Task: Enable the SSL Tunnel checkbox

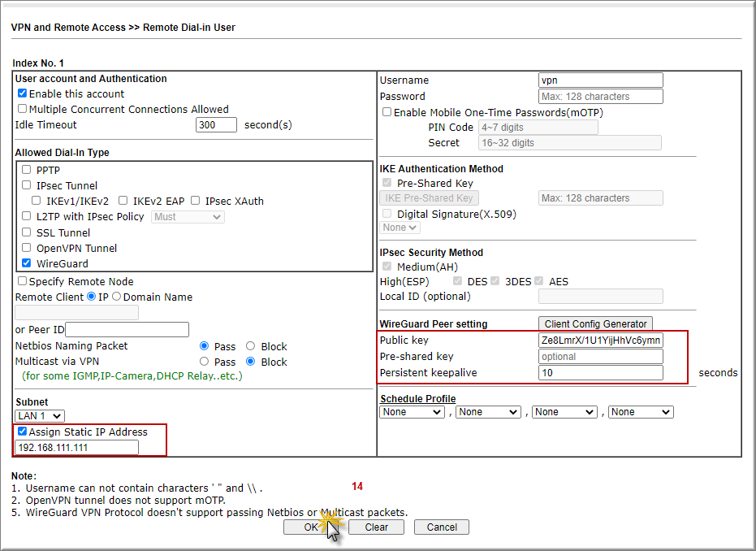Action: 27,232
